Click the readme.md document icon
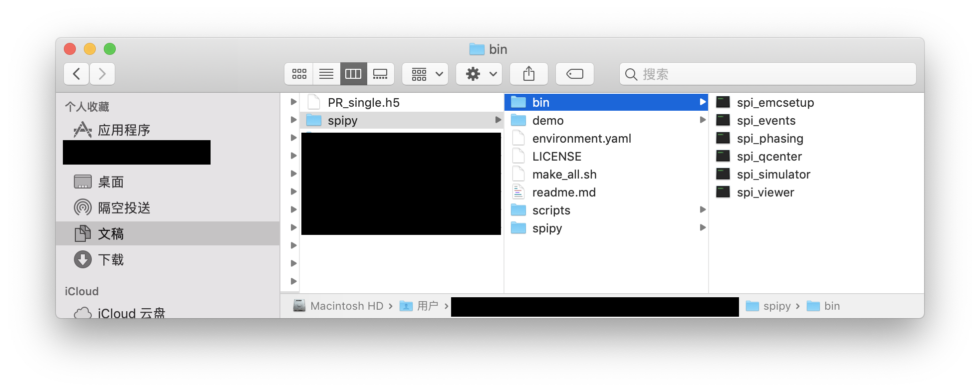 click(518, 192)
